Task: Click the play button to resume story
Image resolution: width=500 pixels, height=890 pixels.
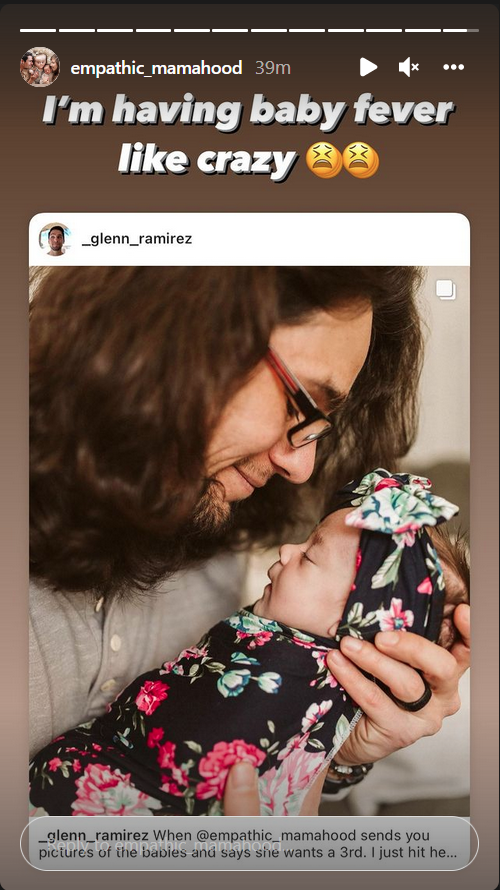Action: point(368,68)
